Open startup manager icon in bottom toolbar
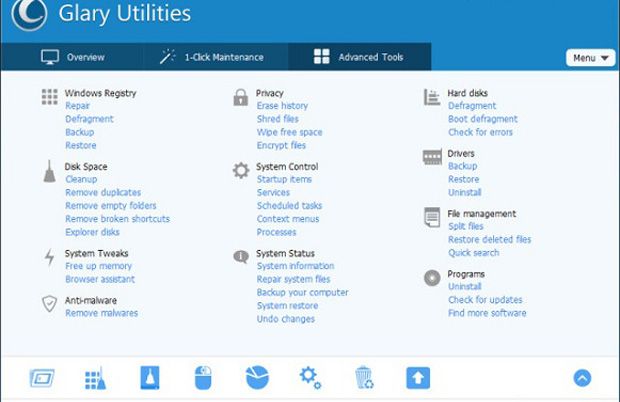This screenshot has height=402, width=620. 42,378
